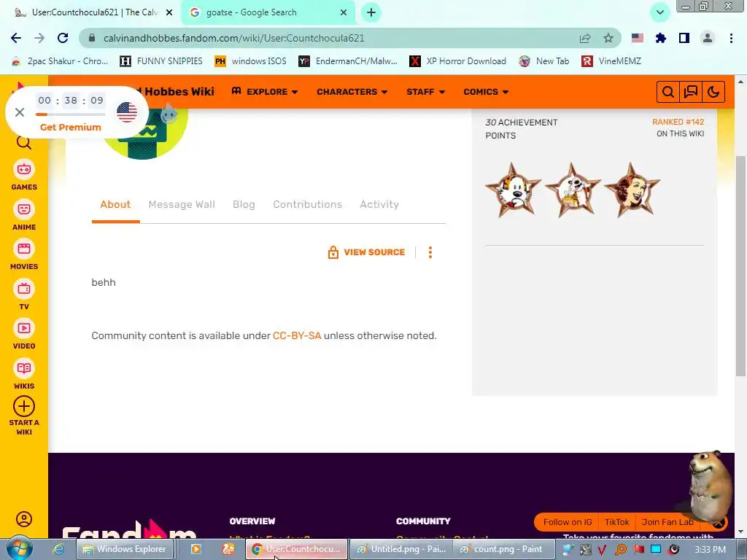Open the XP Horror Download bookmark

click(458, 61)
